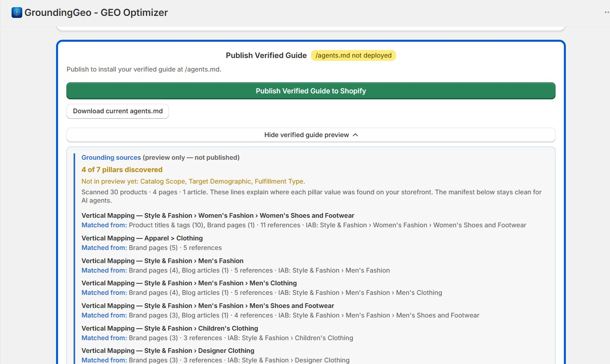Image resolution: width=610 pixels, height=364 pixels.
Task: Click 'Matched from' line ending 'IAB: Style & Fashion › Men's Fashion'
Action: coord(235,271)
